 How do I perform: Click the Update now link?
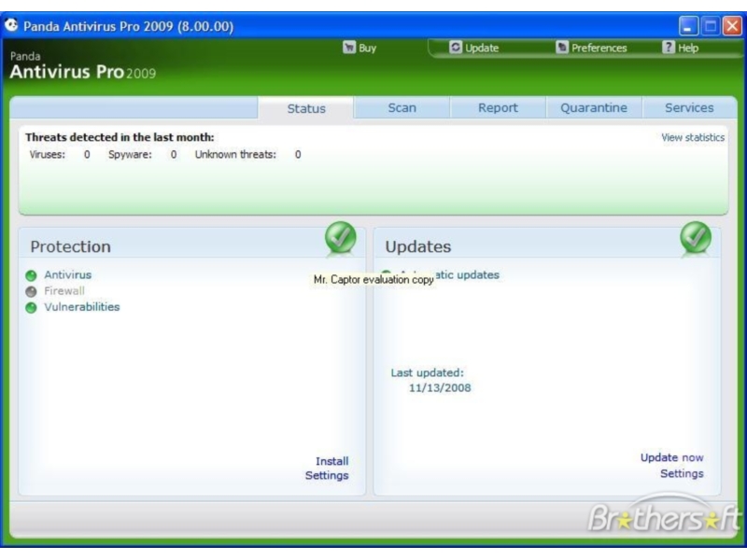[671, 457]
